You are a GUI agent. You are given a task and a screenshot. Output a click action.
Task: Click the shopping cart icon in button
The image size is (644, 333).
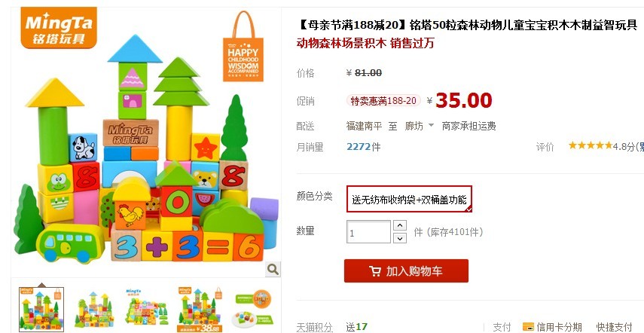coord(374,271)
